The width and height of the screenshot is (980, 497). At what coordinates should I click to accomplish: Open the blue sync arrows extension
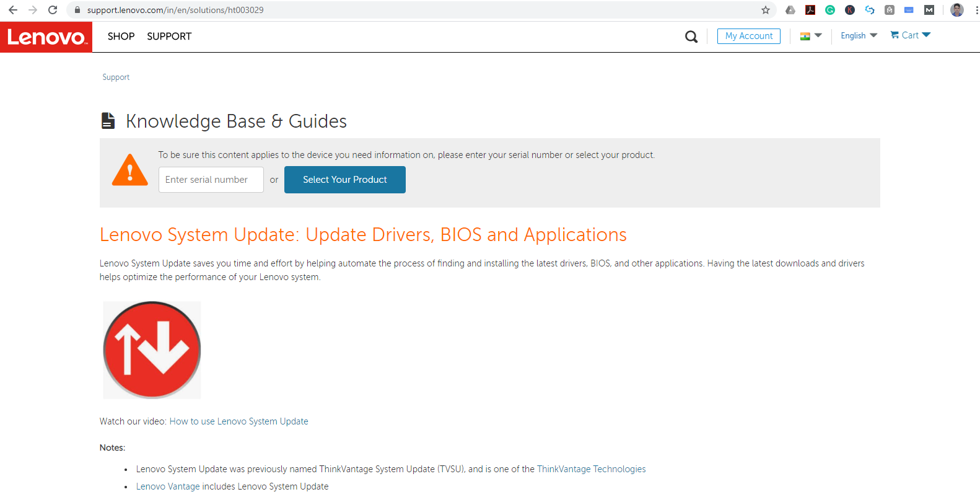point(870,10)
